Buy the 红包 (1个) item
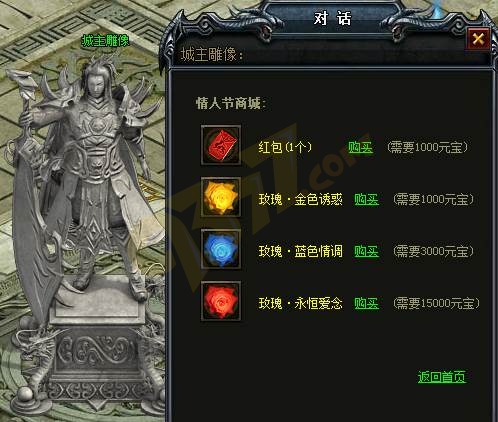Image resolution: width=498 pixels, height=422 pixels. click(360, 147)
